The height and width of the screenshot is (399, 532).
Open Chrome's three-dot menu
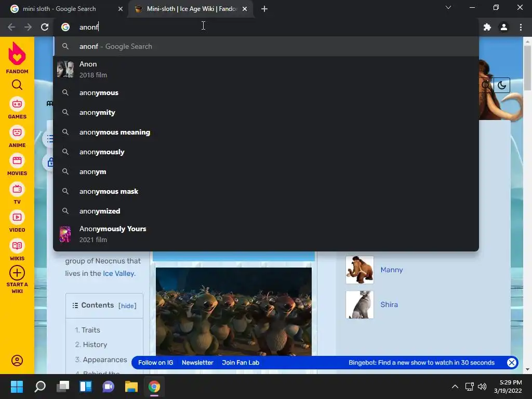[x=521, y=27]
